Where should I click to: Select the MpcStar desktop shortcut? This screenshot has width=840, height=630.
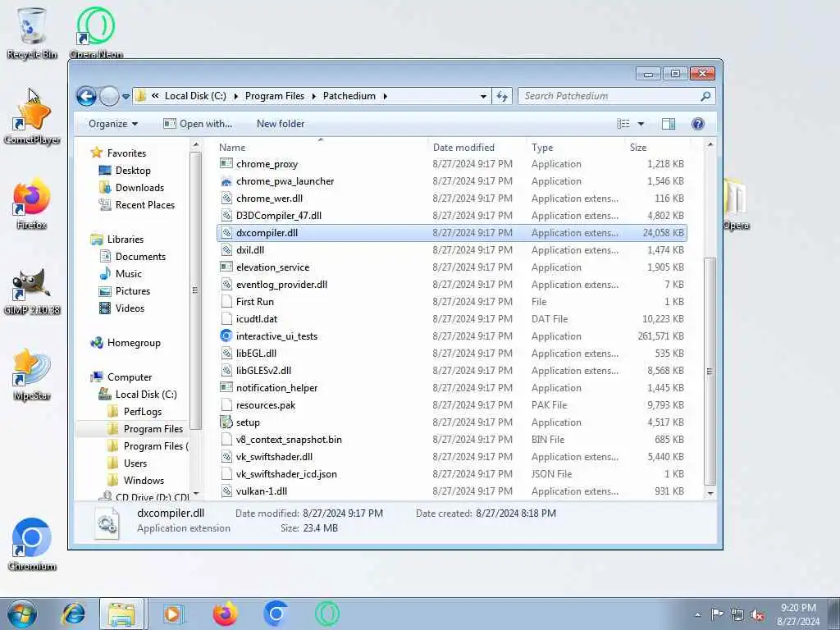32,375
